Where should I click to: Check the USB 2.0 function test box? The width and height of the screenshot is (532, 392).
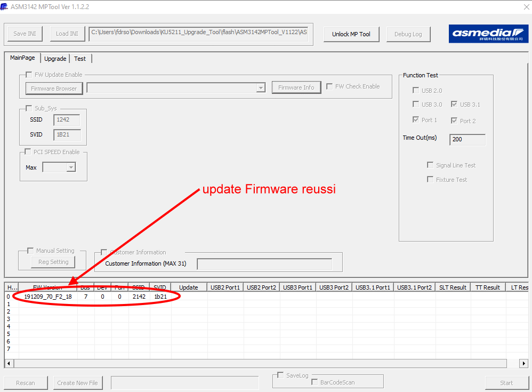click(416, 90)
